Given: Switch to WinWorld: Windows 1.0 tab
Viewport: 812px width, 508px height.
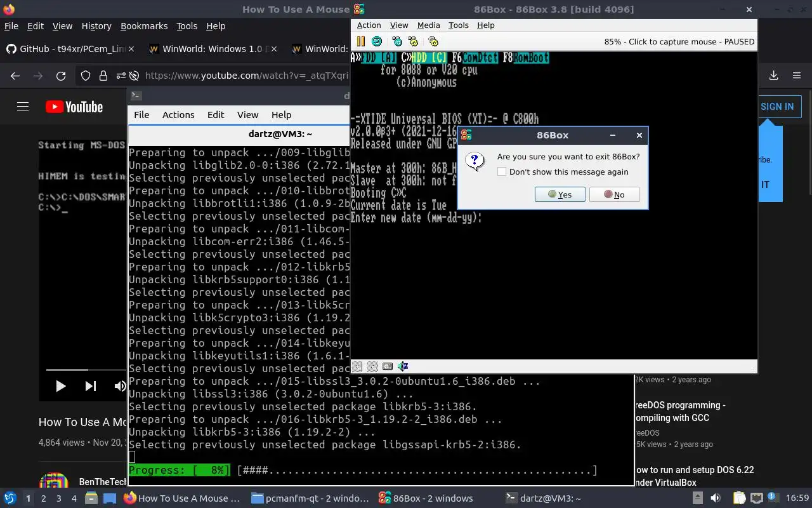Looking at the screenshot, I should (x=213, y=49).
